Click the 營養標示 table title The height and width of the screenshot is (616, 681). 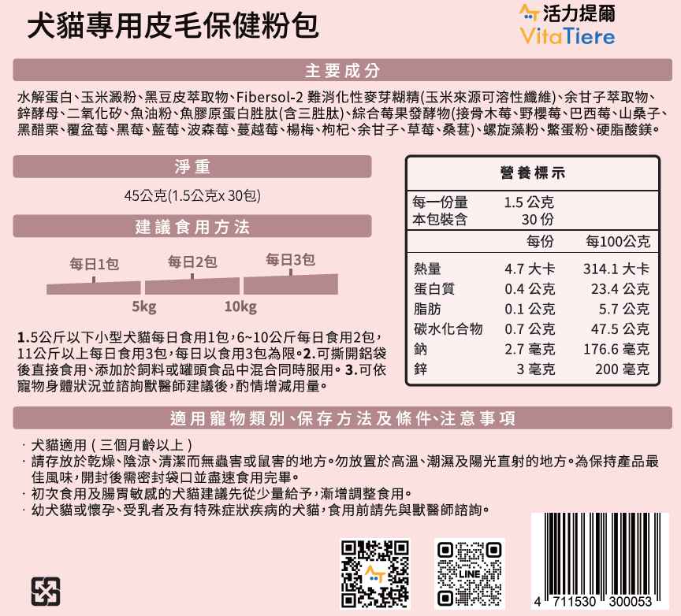pyautogui.click(x=533, y=173)
